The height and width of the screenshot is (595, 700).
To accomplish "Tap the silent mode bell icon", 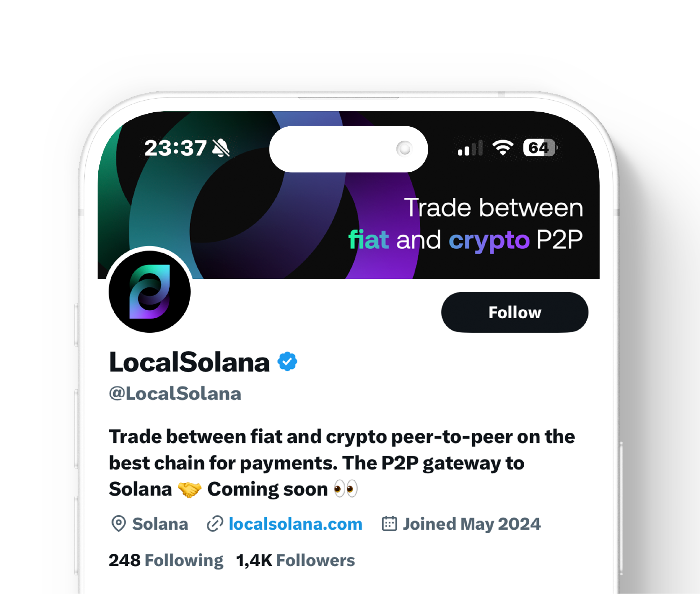I will point(221,148).
